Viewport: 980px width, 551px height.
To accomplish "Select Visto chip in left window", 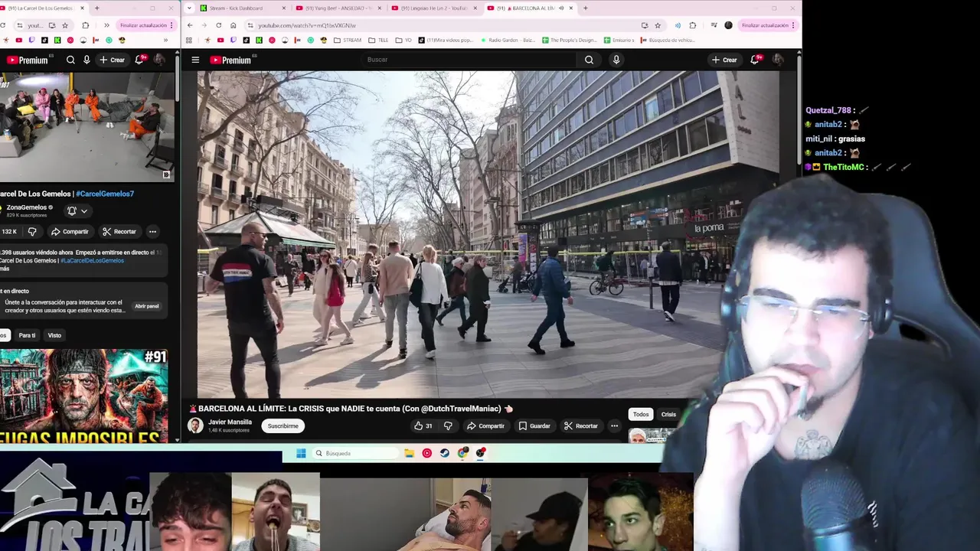I will pos(54,335).
